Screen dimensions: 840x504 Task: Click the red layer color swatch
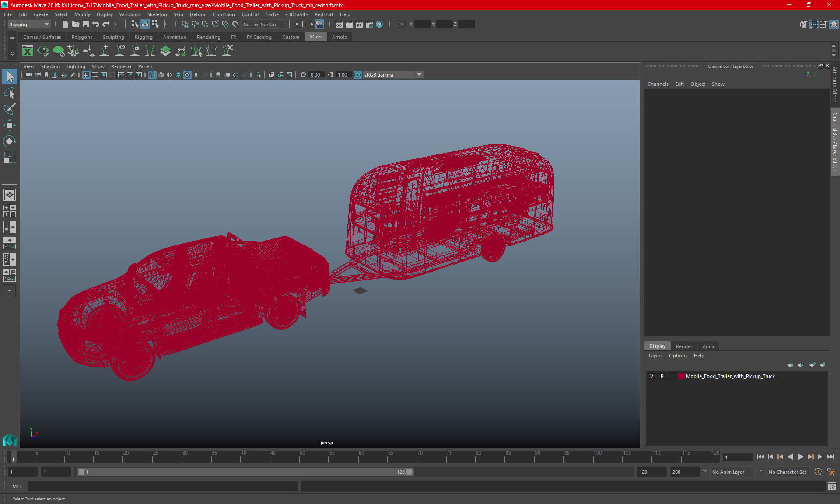coord(681,376)
